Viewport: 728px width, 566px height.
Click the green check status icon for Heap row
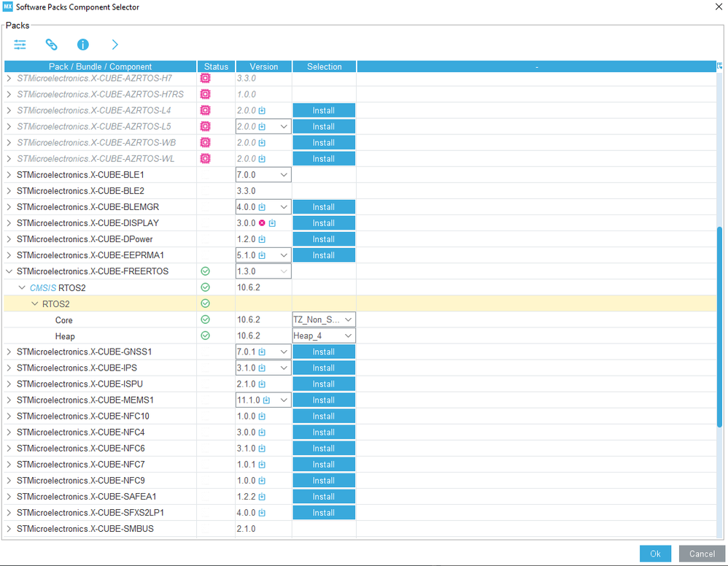tap(205, 336)
